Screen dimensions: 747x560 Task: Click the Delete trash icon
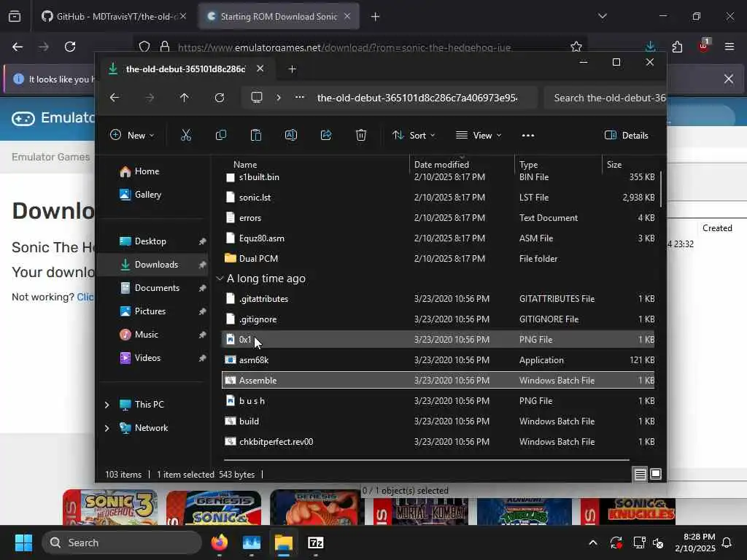coord(361,135)
